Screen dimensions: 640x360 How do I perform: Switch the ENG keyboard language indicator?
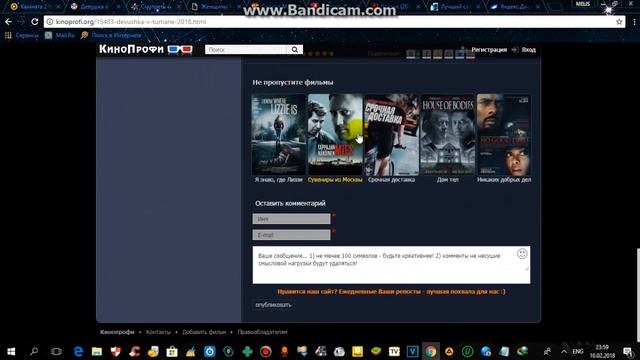(x=578, y=351)
